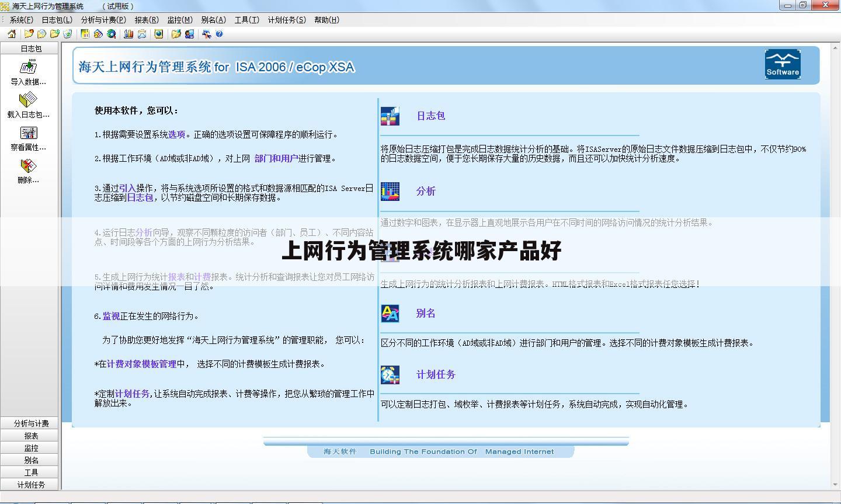Click the 察看属性 icon in sidebar

pos(29,133)
